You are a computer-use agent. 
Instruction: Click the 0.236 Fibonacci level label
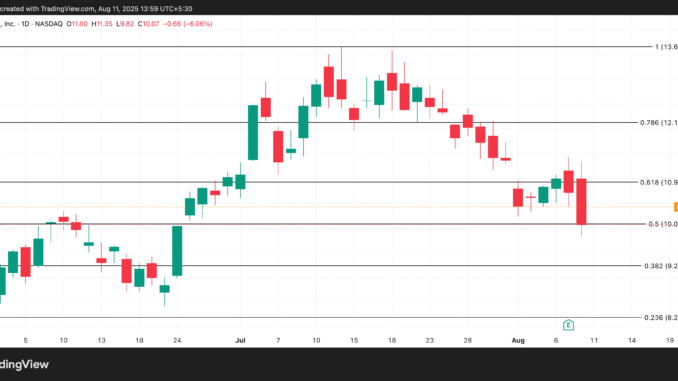click(661, 318)
